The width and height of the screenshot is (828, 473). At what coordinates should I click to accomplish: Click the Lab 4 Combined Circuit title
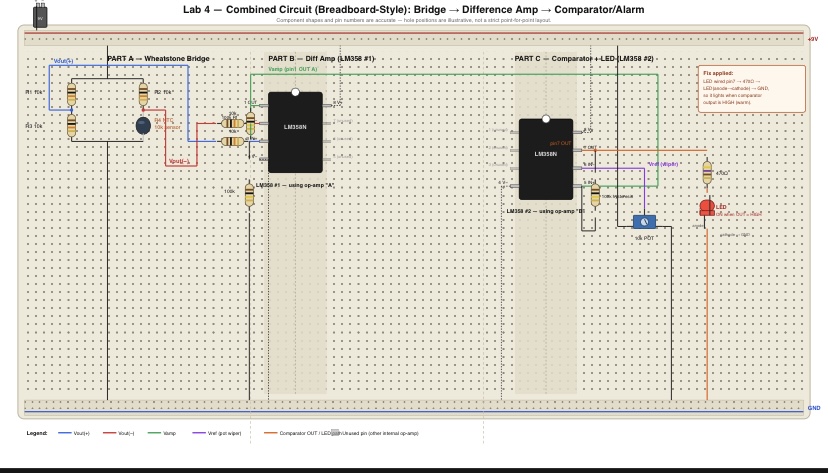click(413, 10)
